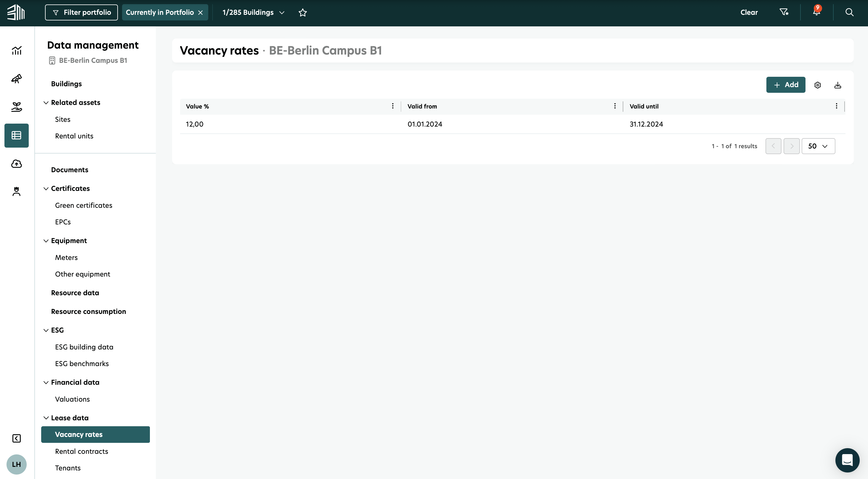This screenshot has height=479, width=868.
Task: Collapse the Certificates group
Action: tap(46, 189)
